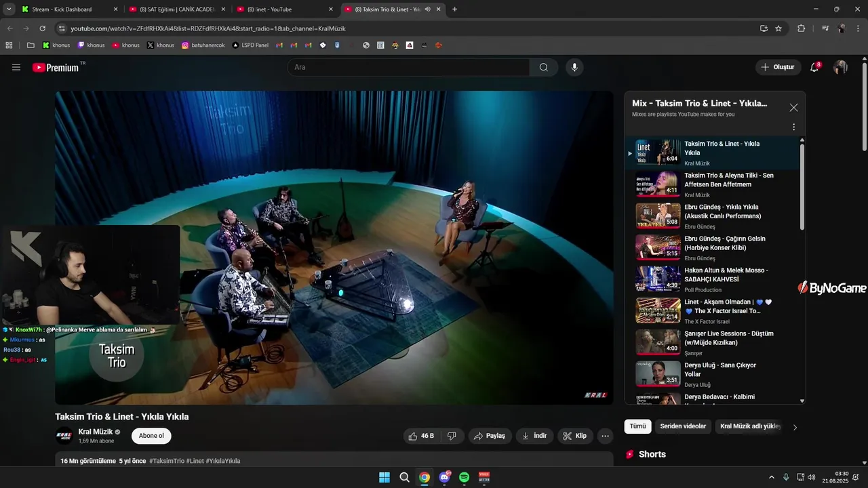Open volume control in system tray

(812, 477)
